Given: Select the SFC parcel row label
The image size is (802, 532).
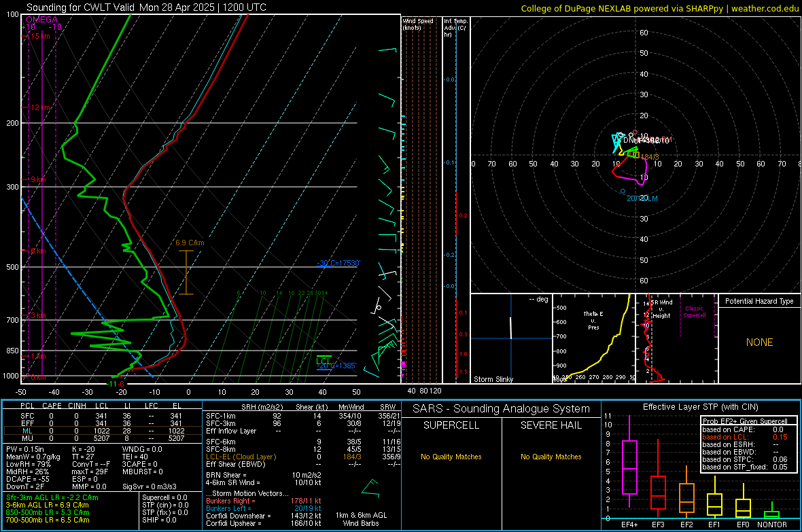Looking at the screenshot, I should (x=27, y=416).
